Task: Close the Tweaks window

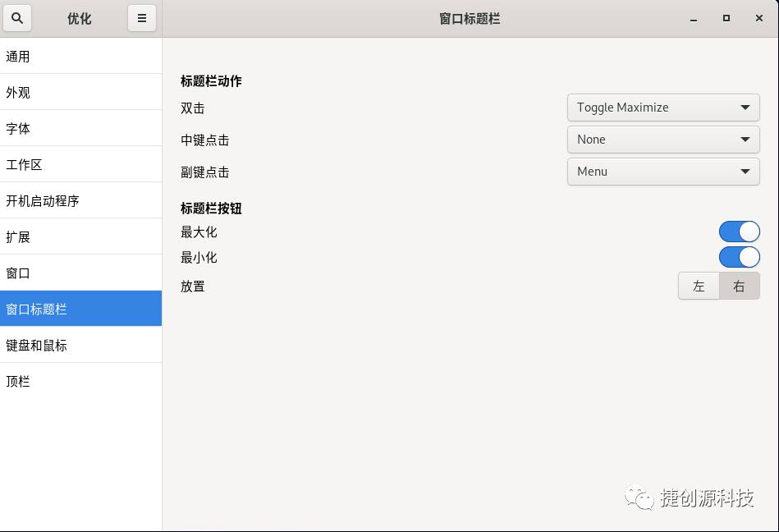Action: (759, 18)
